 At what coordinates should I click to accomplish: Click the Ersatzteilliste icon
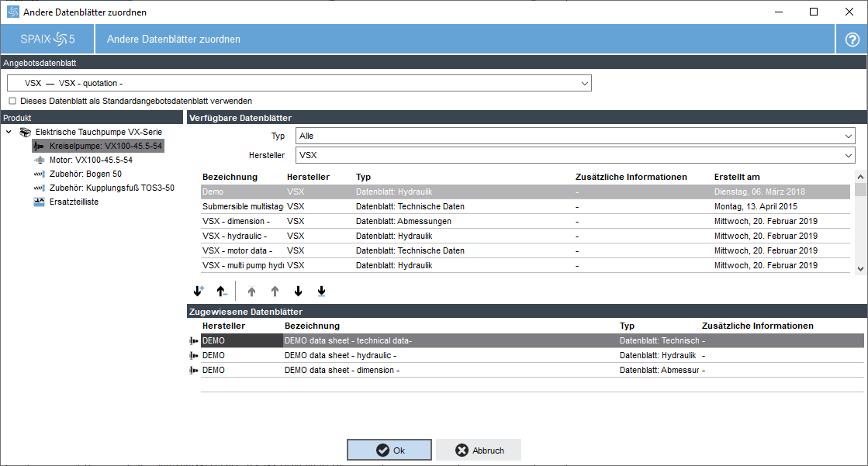(40, 202)
